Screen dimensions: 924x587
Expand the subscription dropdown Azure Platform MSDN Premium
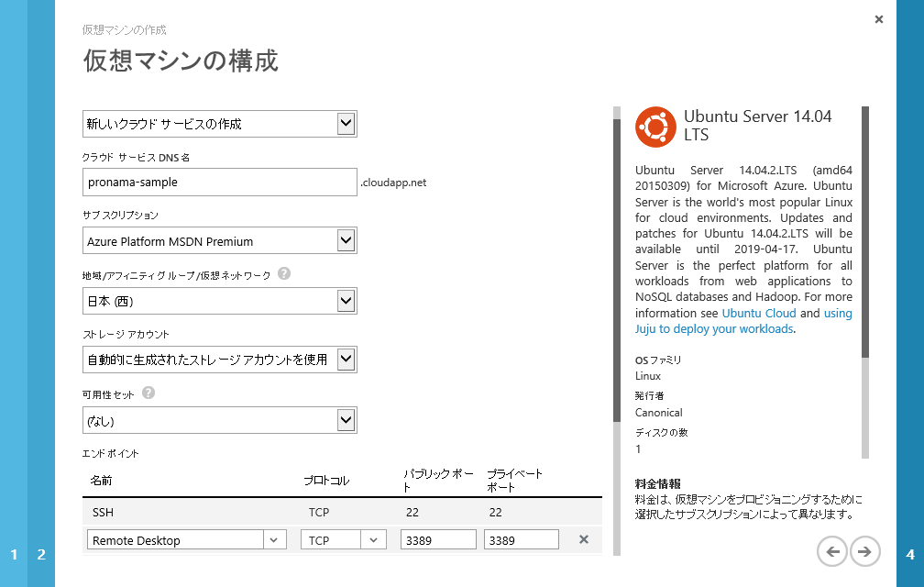[346, 241]
